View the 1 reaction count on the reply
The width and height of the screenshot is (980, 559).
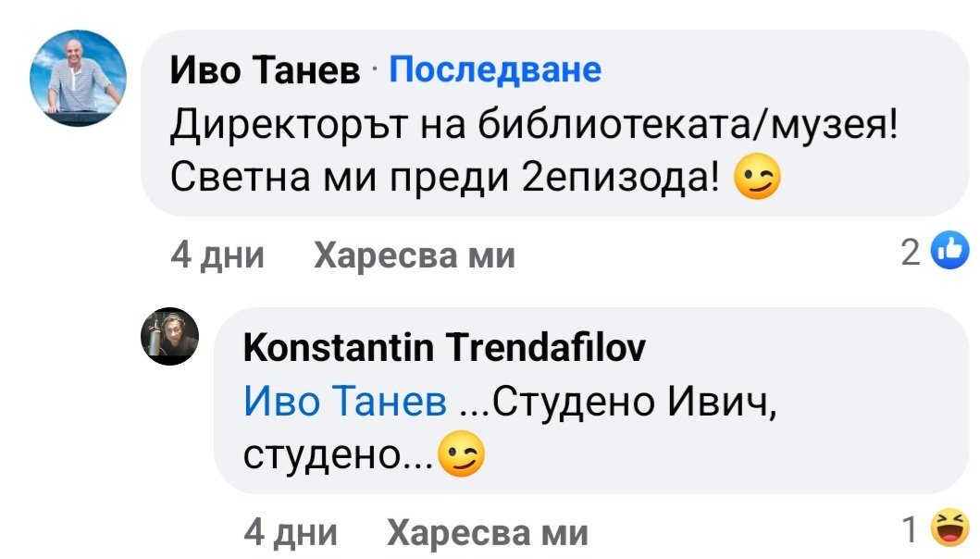(912, 529)
